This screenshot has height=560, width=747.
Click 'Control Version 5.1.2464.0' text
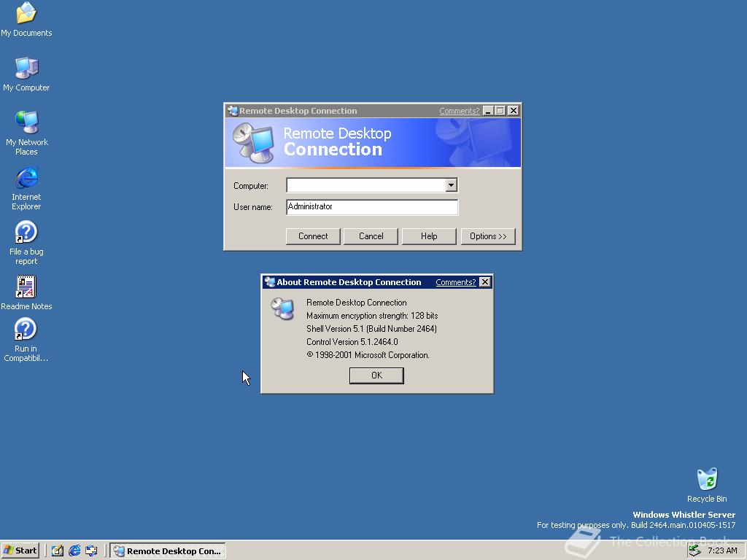click(x=352, y=342)
